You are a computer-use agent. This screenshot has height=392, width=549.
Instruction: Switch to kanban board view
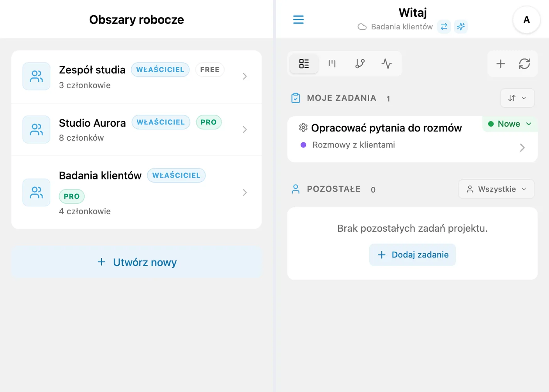tap(332, 64)
